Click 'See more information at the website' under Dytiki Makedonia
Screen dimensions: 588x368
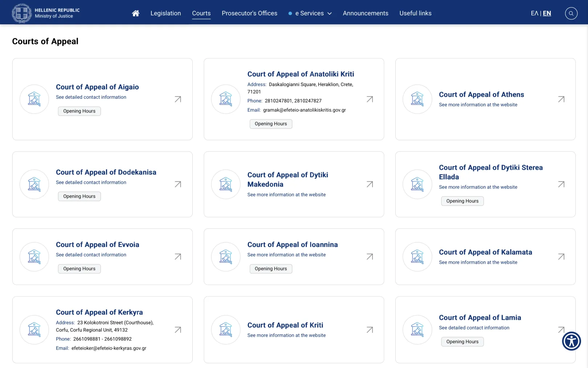click(x=286, y=195)
